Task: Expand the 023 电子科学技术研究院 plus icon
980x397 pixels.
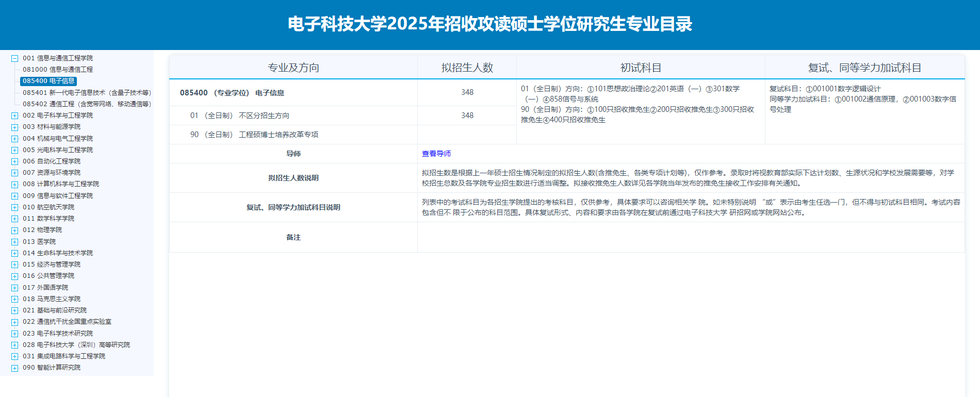Action: (15, 334)
